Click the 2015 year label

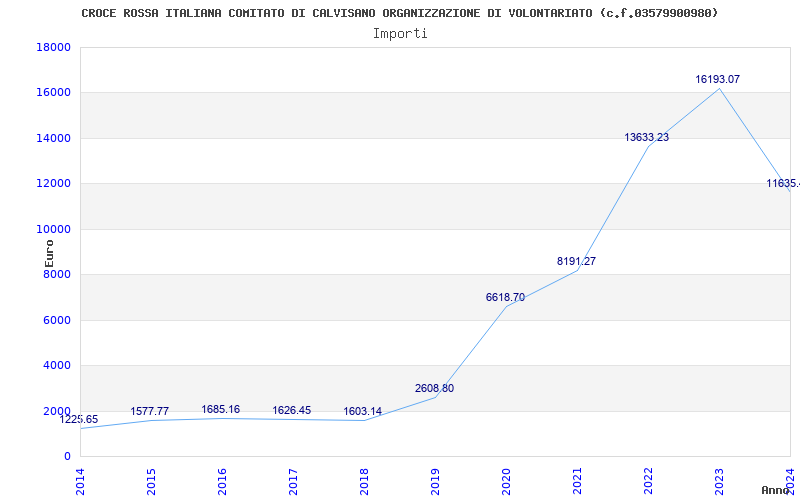[151, 482]
